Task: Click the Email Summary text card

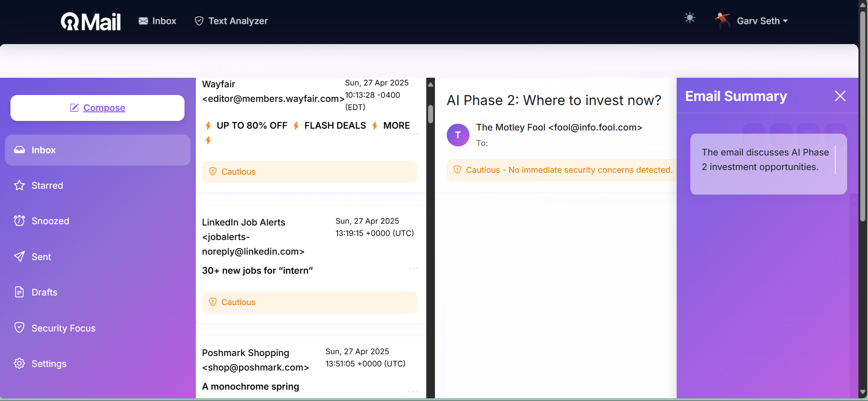Action: [768, 164]
